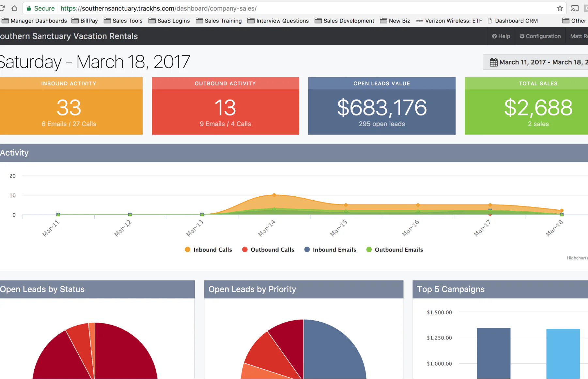This screenshot has width=588, height=379.
Task: Click the browser home icon
Action: point(14,8)
